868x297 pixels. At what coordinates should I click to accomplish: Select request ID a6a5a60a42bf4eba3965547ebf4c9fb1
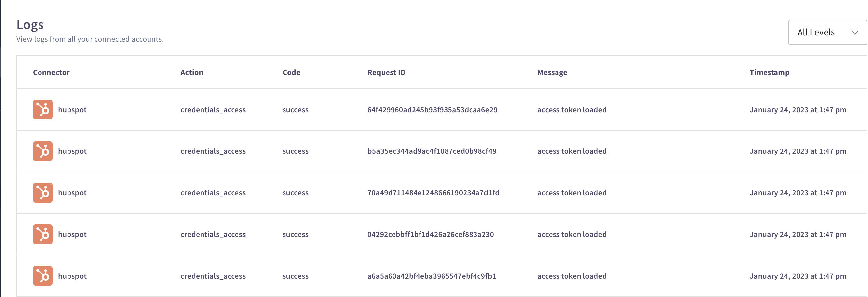tap(431, 276)
